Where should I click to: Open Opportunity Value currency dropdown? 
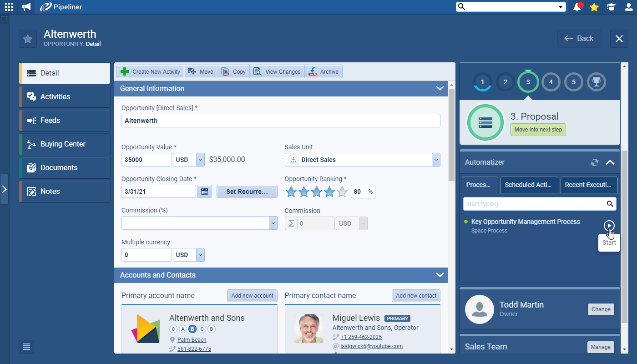(200, 160)
